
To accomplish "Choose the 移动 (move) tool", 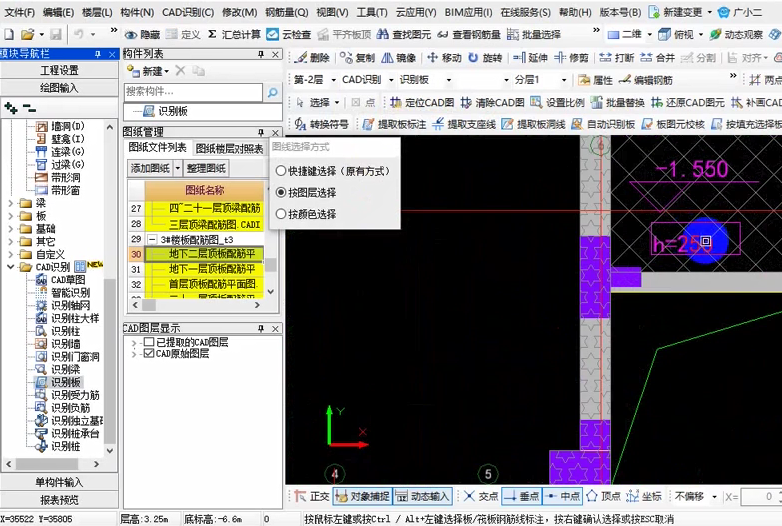I will point(444,58).
